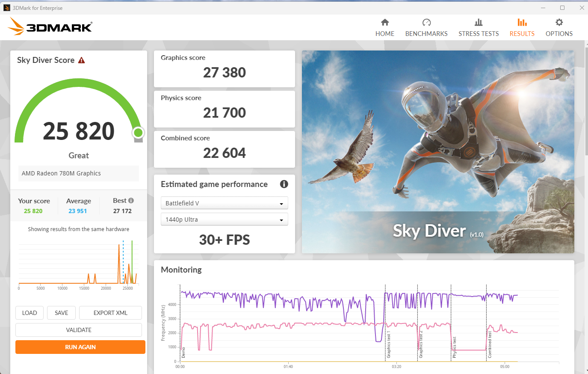Click the Monitoring section heading
The height and width of the screenshot is (374, 588).
coord(181,270)
